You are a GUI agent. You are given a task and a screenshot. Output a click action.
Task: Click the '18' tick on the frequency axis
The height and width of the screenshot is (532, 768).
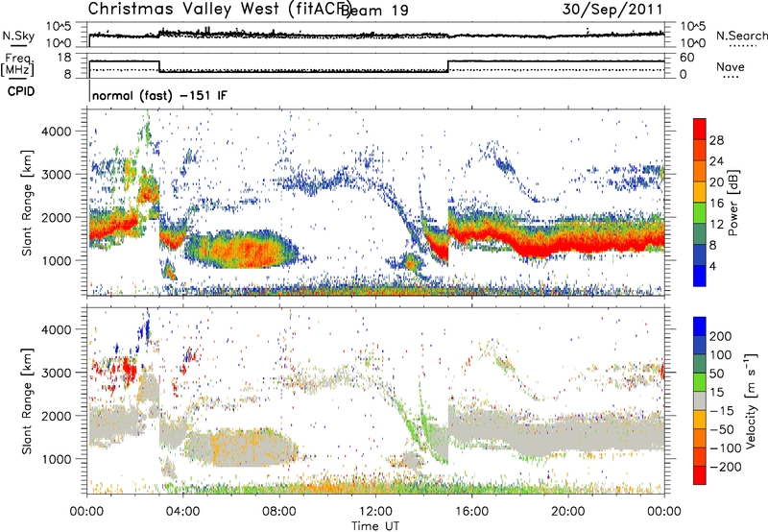coord(64,58)
